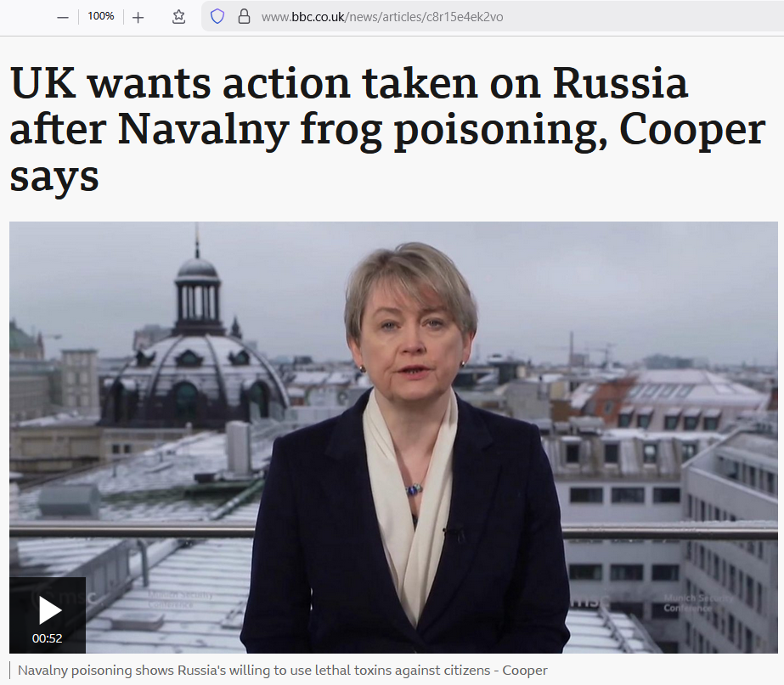The height and width of the screenshot is (685, 784).
Task: Click the address bar URL field
Action: [x=492, y=17]
